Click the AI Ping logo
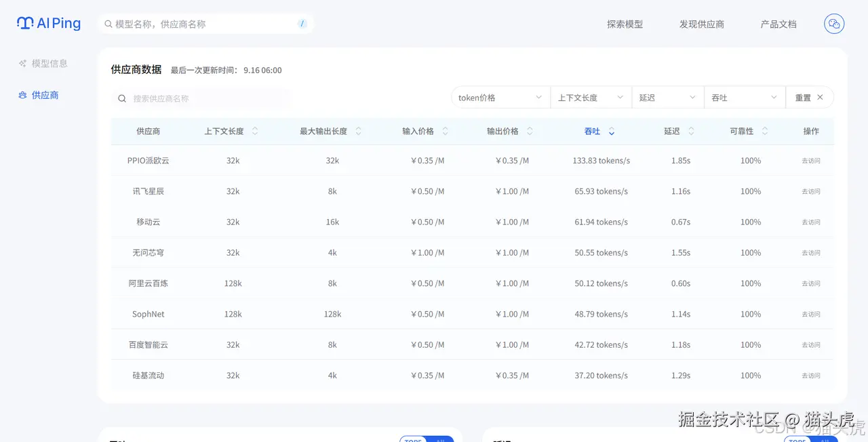This screenshot has width=868, height=442. pos(48,23)
